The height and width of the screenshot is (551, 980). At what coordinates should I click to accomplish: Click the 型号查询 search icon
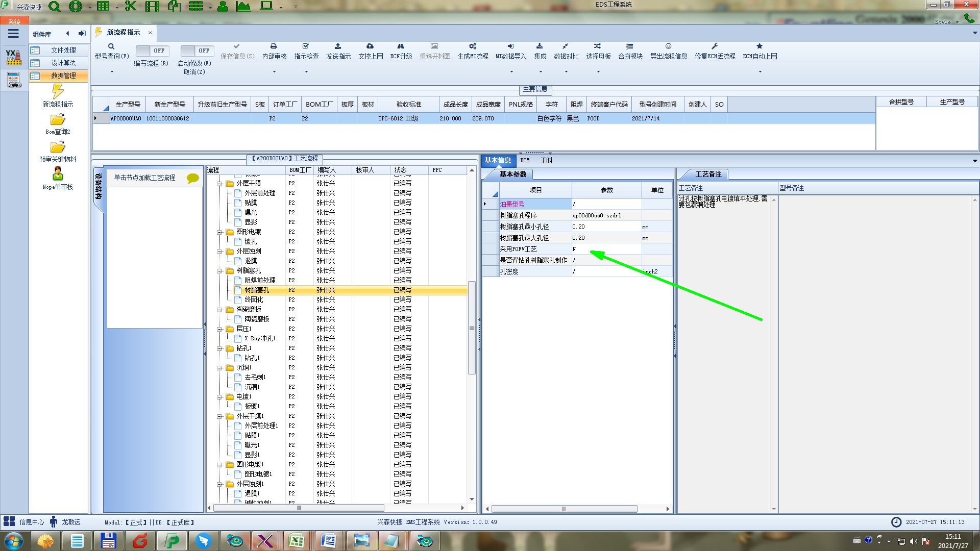click(111, 46)
